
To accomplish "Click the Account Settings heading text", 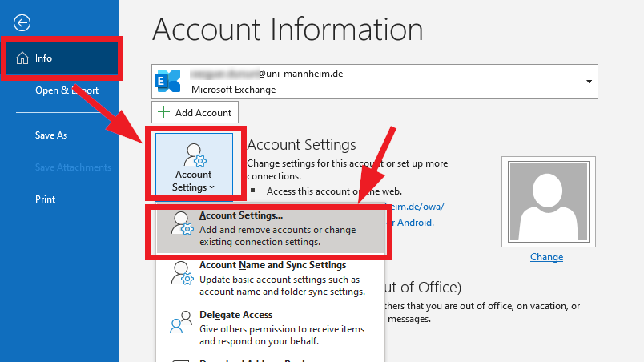I will click(x=301, y=144).
